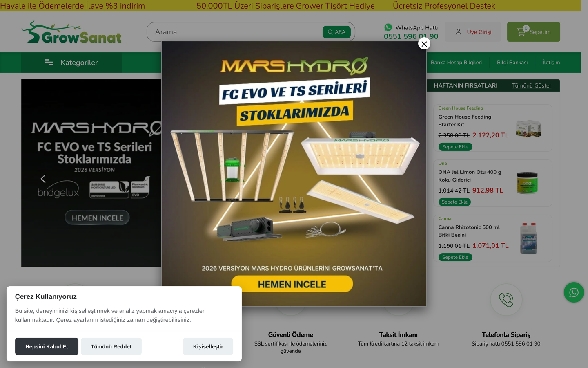Open Bilgi Bankası menu item

coord(512,63)
